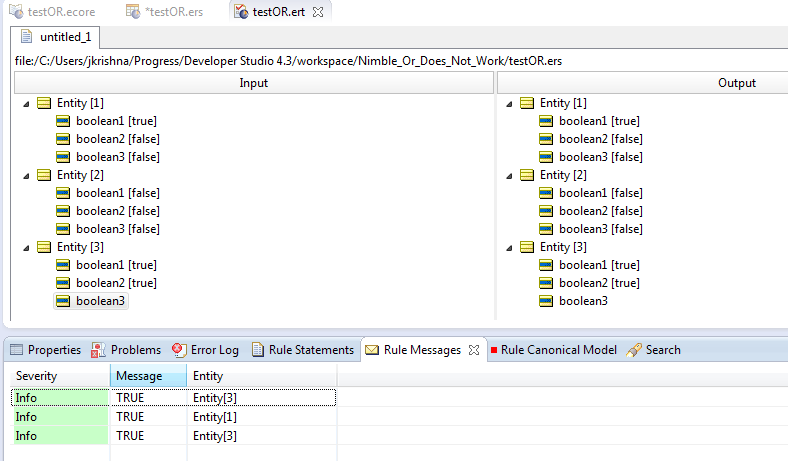
Task: Collapse Entity [3] in Output tree
Action: 509,248
